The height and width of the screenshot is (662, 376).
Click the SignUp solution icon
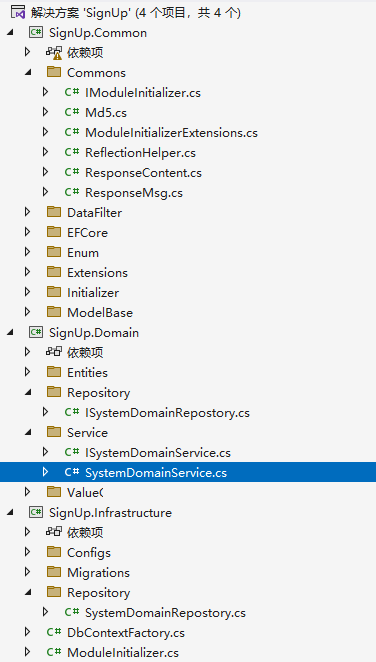[16, 13]
